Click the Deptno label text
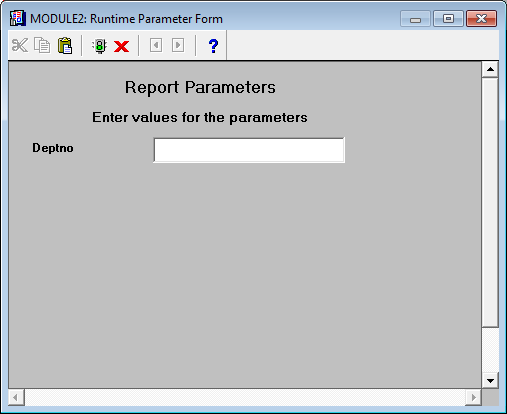Image resolution: width=507 pixels, height=414 pixels. pos(53,148)
